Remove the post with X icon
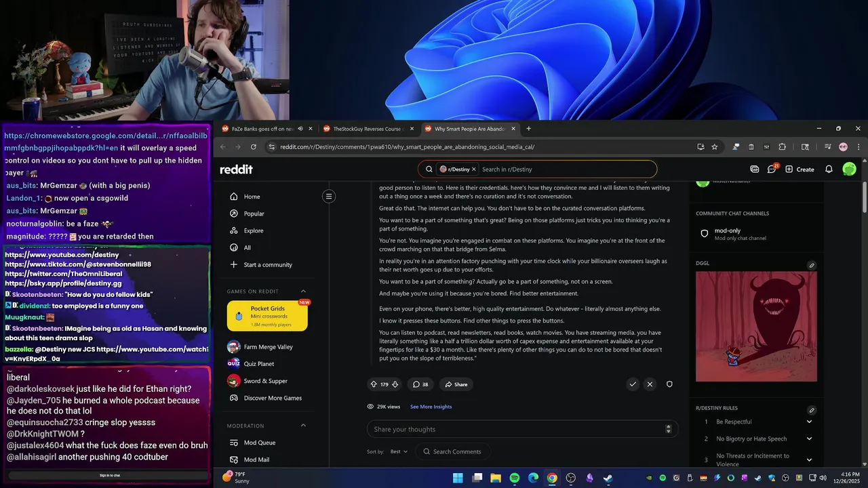868x488 pixels. (x=650, y=384)
